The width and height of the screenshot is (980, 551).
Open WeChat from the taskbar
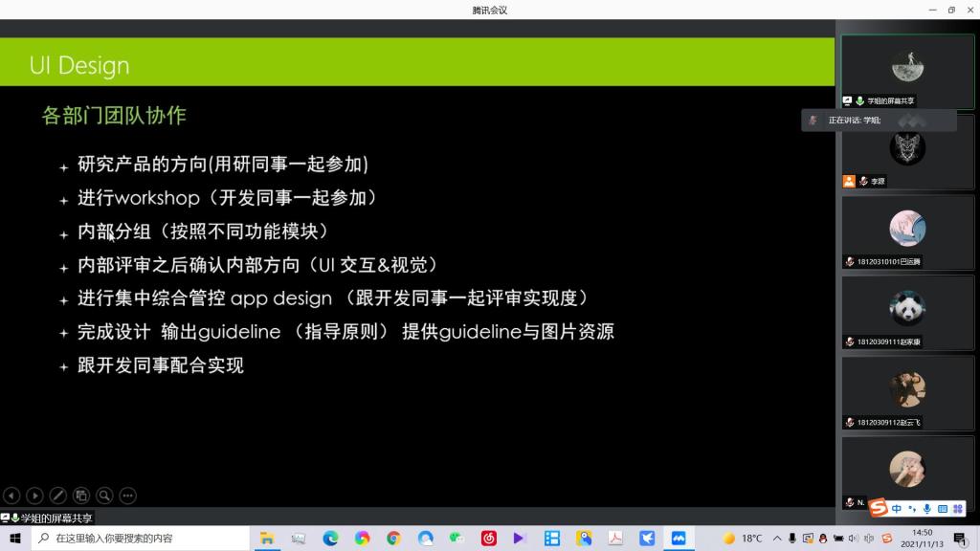pos(457,539)
